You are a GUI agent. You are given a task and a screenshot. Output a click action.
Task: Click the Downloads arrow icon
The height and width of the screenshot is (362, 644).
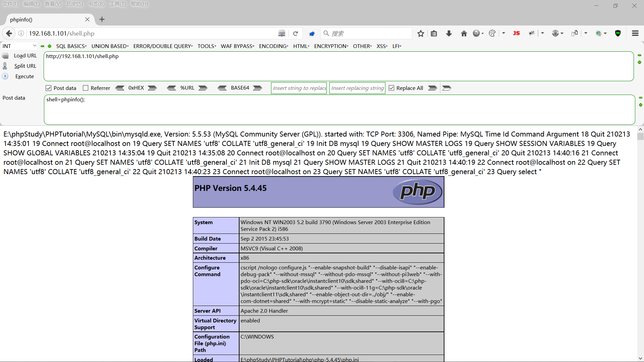(449, 33)
